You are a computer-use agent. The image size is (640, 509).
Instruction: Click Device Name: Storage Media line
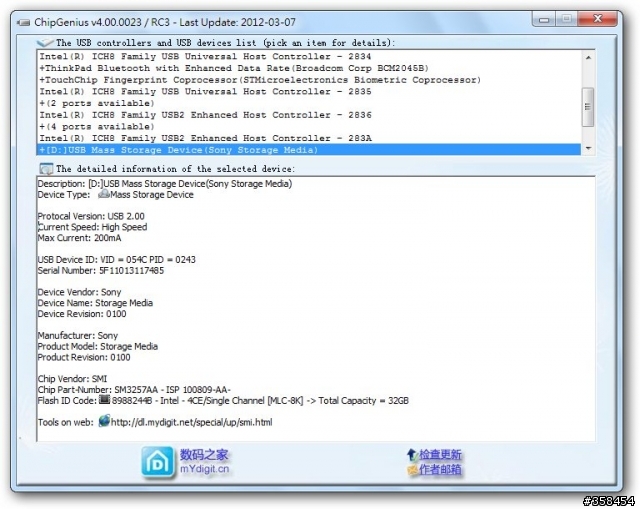(x=95, y=303)
